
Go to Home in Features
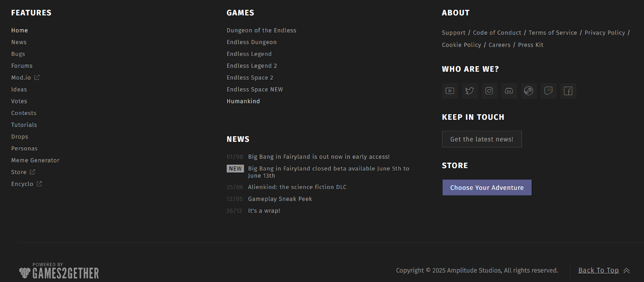pos(19,31)
